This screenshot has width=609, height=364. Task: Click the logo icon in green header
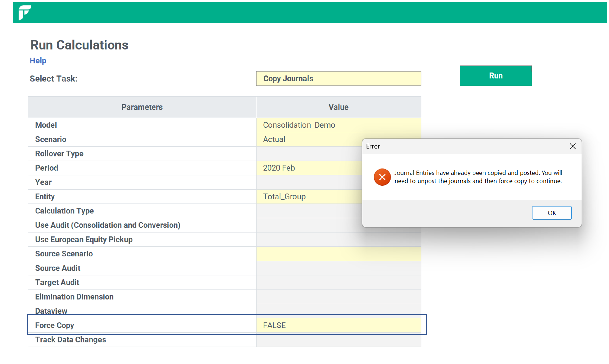(x=25, y=12)
